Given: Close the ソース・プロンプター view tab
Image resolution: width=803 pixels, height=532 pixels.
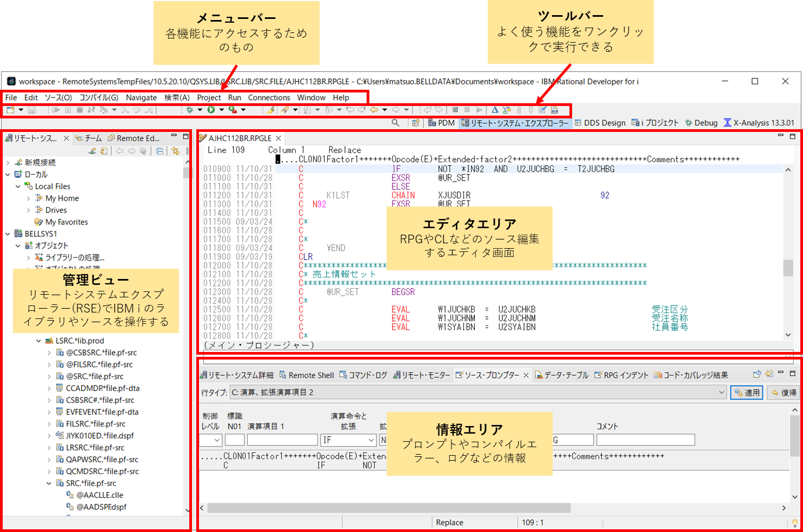Looking at the screenshot, I should coord(526,375).
